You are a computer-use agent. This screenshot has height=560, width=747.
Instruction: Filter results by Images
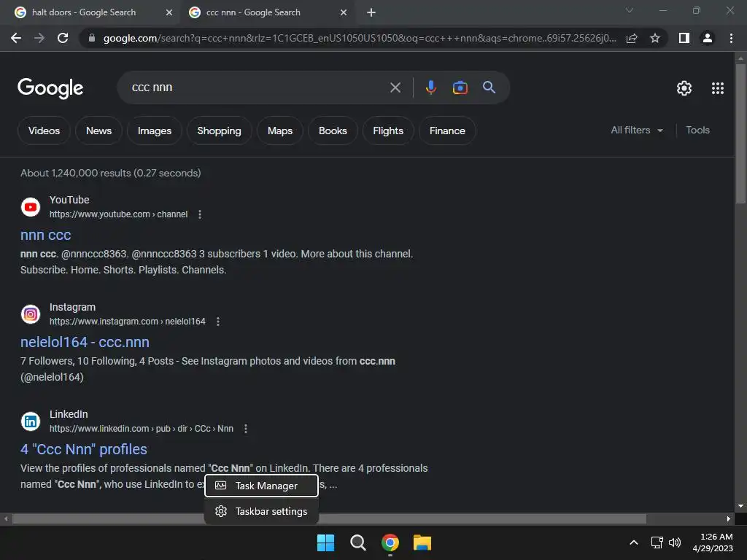pos(155,131)
